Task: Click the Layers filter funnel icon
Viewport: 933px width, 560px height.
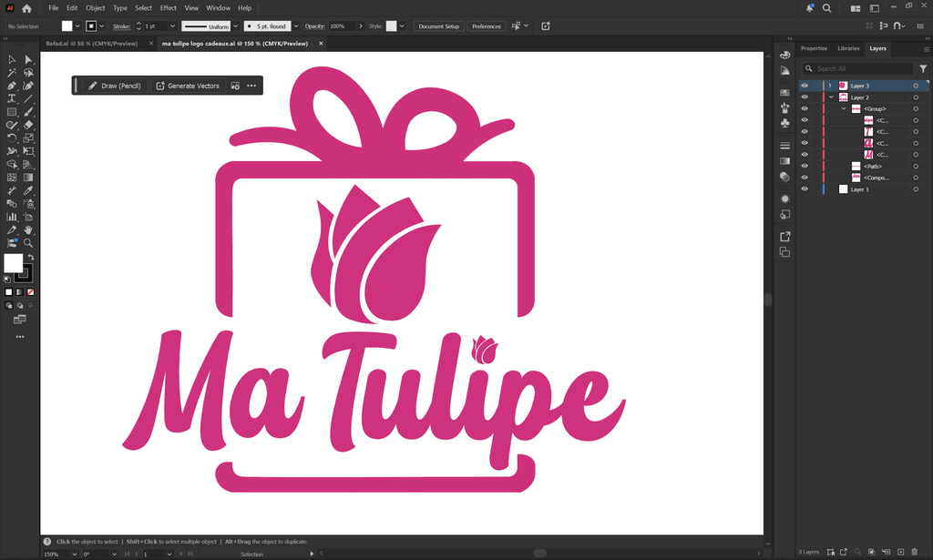Action: pos(923,68)
